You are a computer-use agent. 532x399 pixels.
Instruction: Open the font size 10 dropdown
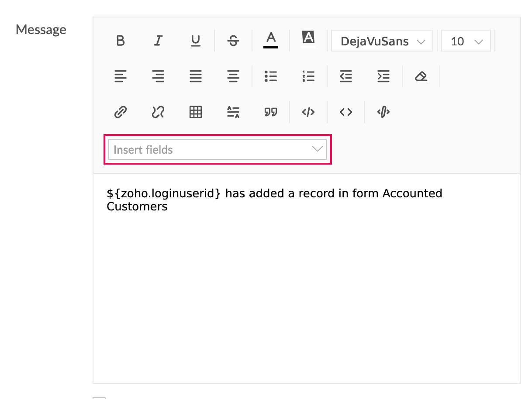[x=466, y=41]
